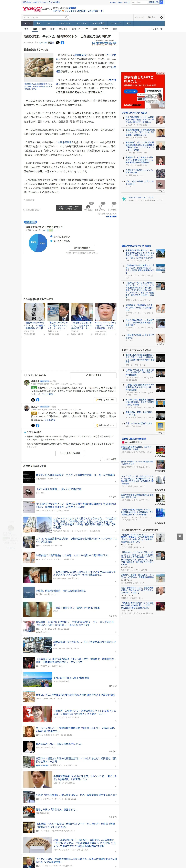The image size is (186, 868).
Task: Expand 西川立一's comment with もっと見る
Action: [50, 420]
